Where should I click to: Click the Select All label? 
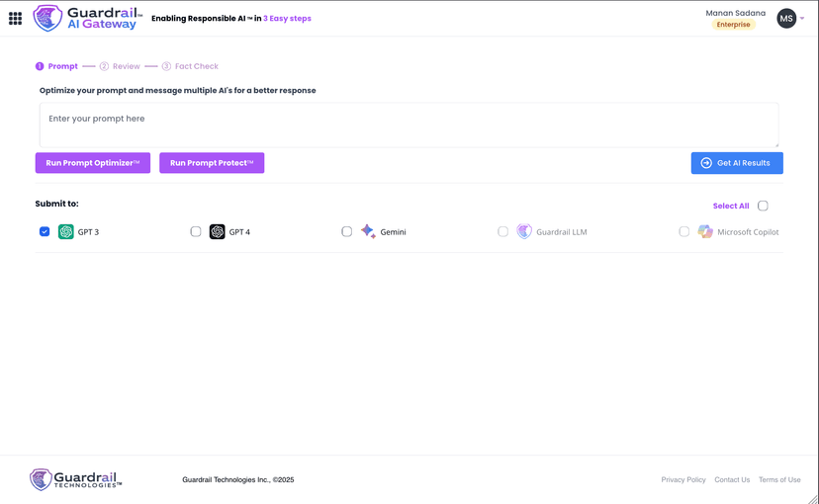coord(731,207)
